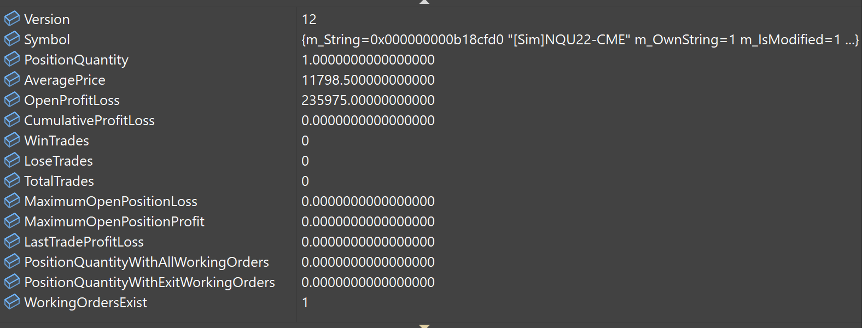This screenshot has height=328, width=868.
Task: Click the icon next to LastTradeProfitLoss
Action: (x=12, y=242)
